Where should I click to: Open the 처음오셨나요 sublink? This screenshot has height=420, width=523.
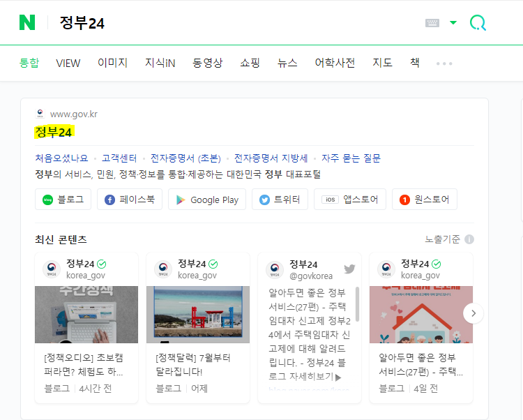point(61,158)
